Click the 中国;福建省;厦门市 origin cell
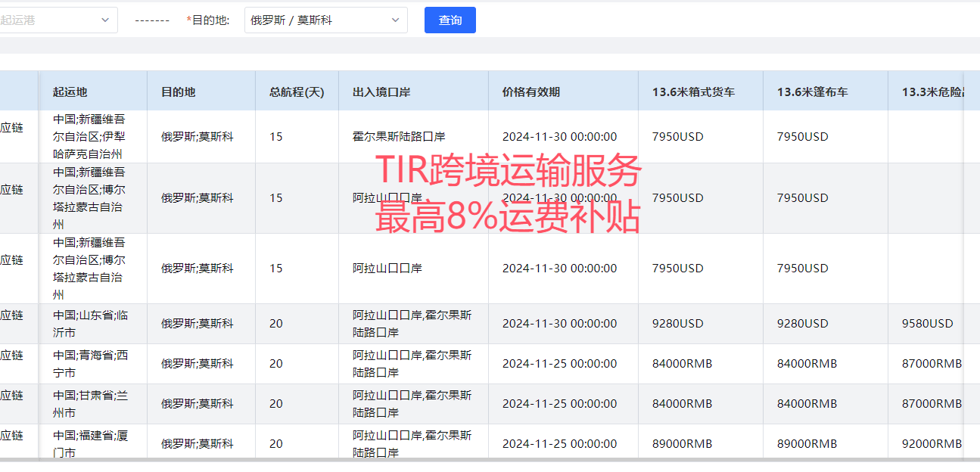Screen dimensions: 980x472 pos(89,444)
